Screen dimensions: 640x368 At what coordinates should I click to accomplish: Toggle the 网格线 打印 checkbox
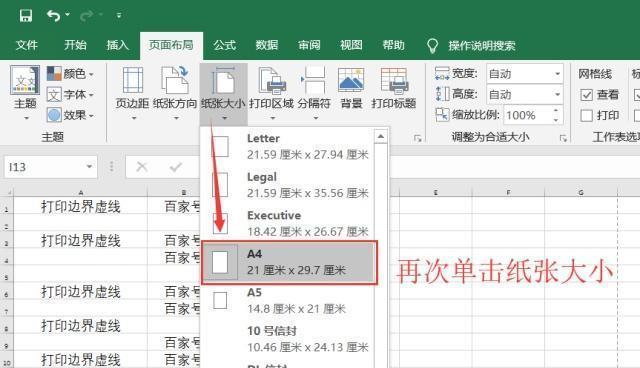[x=587, y=116]
